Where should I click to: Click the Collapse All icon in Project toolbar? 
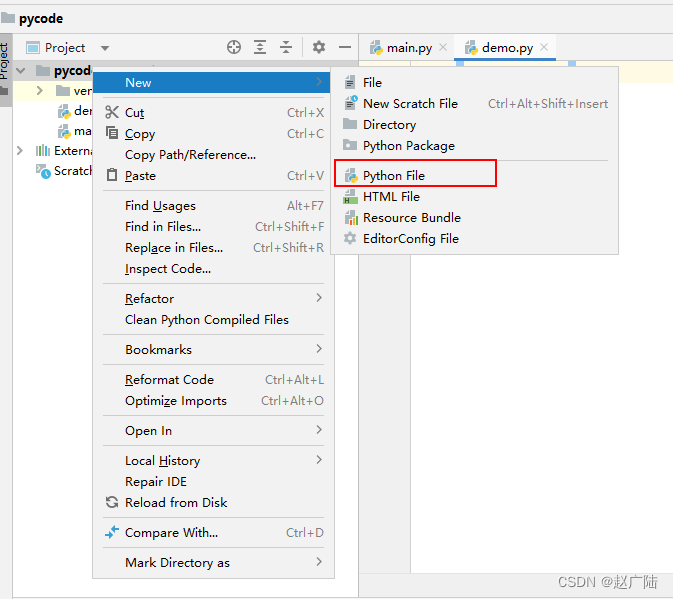coord(286,47)
